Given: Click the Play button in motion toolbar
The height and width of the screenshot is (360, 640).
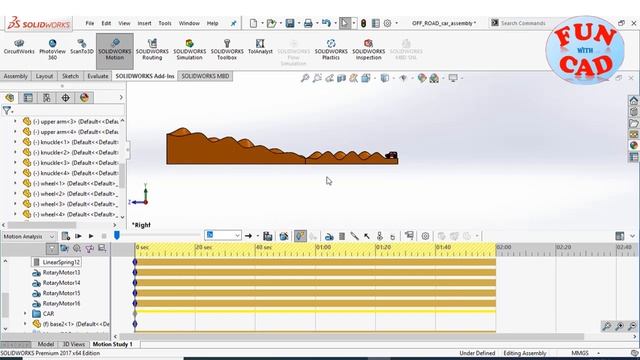Looking at the screenshot, I should (91, 236).
